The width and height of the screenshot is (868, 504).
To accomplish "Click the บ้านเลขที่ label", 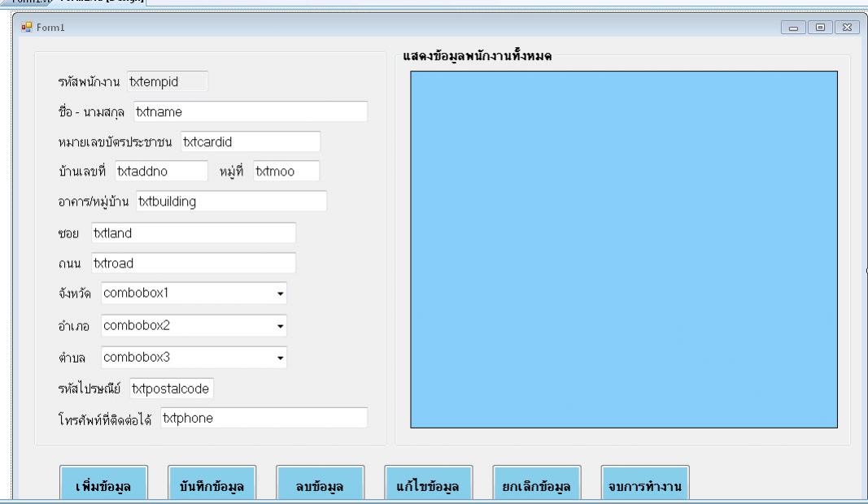I will point(82,172).
